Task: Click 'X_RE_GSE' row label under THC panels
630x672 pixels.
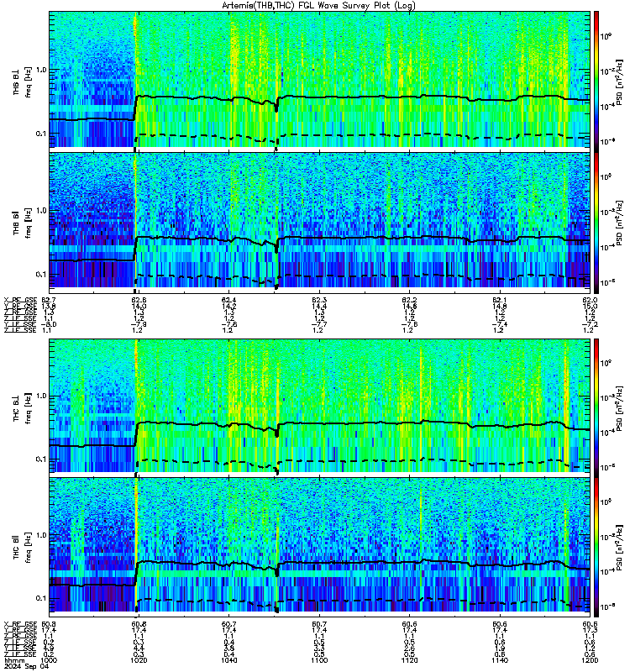Action: click(20, 624)
